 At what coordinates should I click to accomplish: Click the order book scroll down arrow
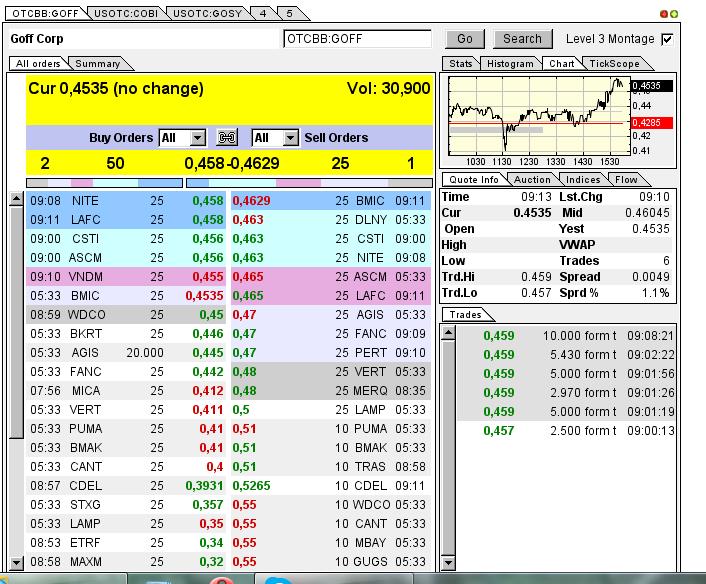tap(16, 562)
